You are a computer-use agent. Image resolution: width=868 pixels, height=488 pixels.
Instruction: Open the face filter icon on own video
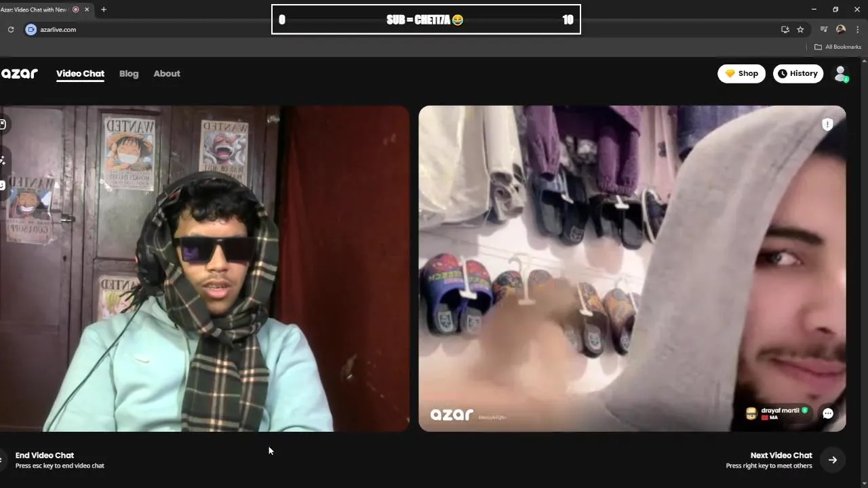[x=3, y=185]
